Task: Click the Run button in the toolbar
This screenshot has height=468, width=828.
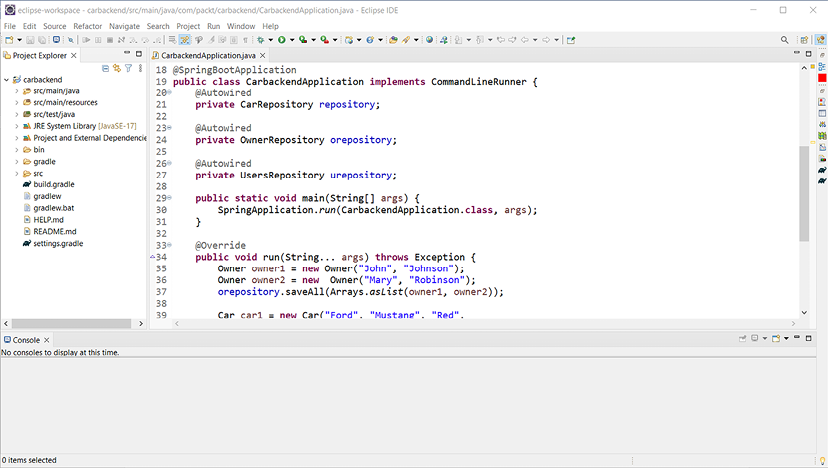Action: [x=280, y=40]
